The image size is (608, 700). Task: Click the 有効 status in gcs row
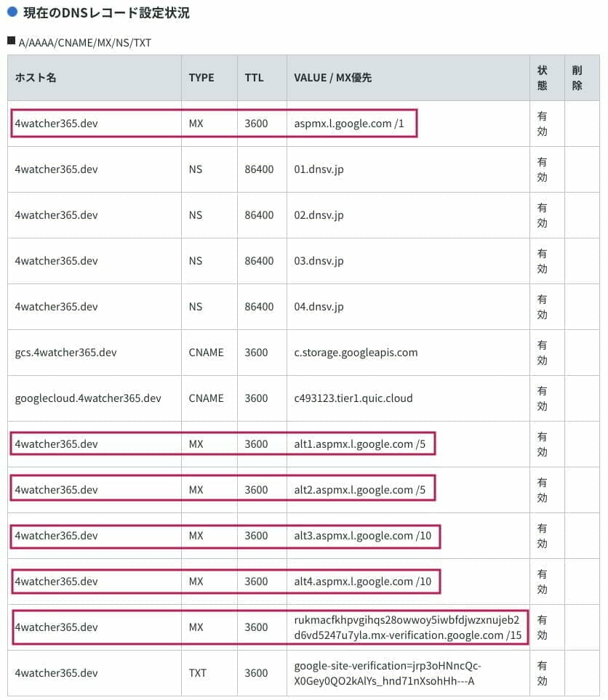click(x=542, y=353)
